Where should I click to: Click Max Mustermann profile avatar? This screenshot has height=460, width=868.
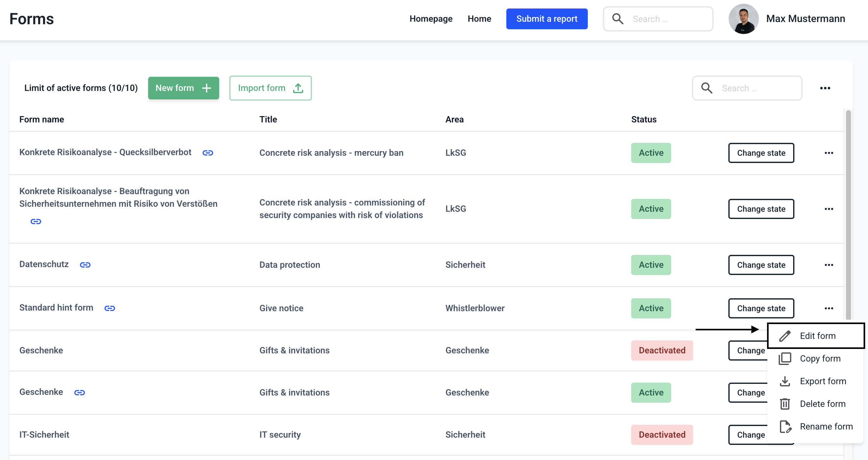tap(743, 19)
